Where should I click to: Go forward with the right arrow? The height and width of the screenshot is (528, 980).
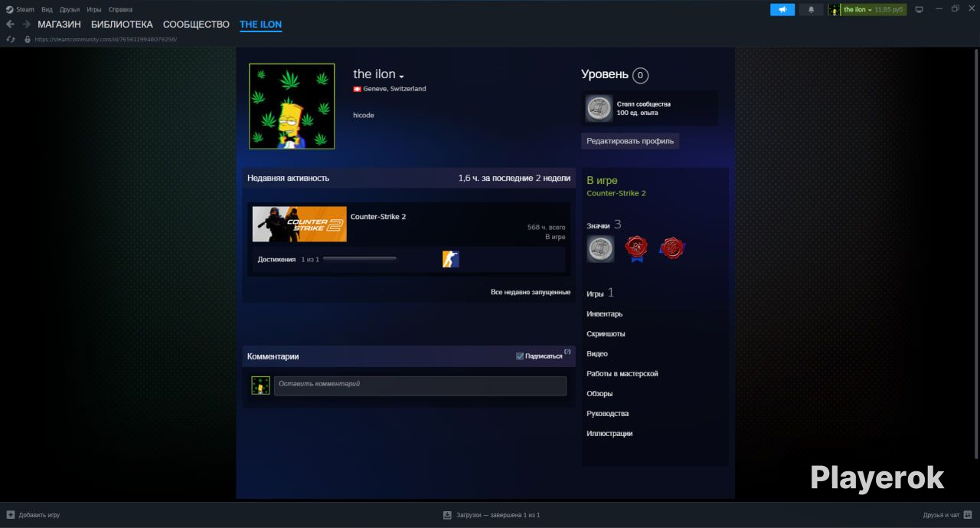[x=26, y=25]
